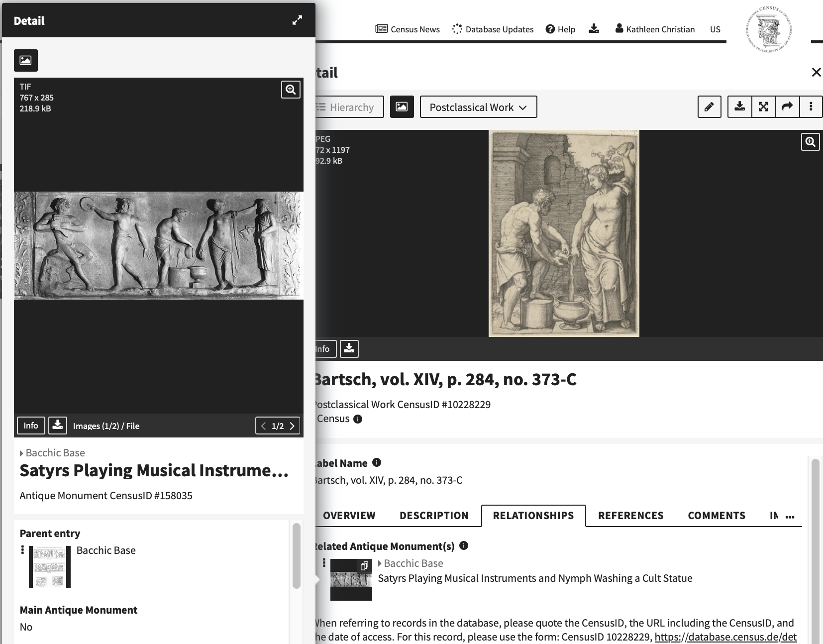Click the Info button under relief image
This screenshot has height=644, width=823.
(31, 426)
